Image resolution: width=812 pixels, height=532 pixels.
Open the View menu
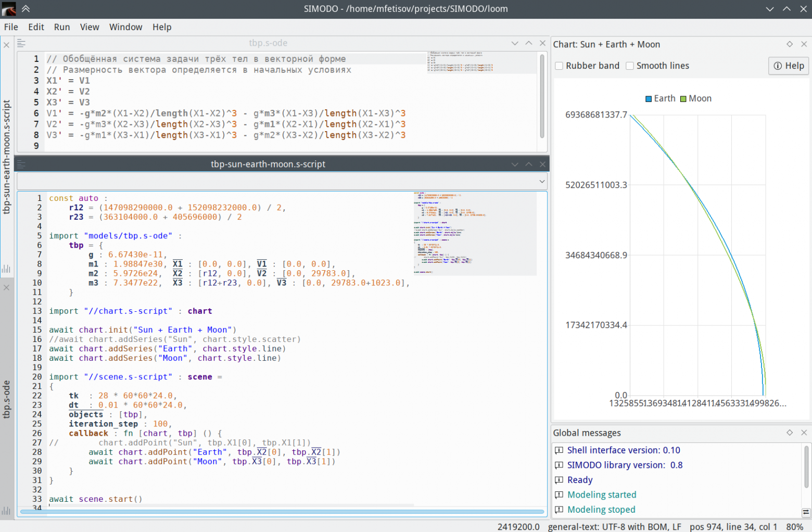pos(90,27)
